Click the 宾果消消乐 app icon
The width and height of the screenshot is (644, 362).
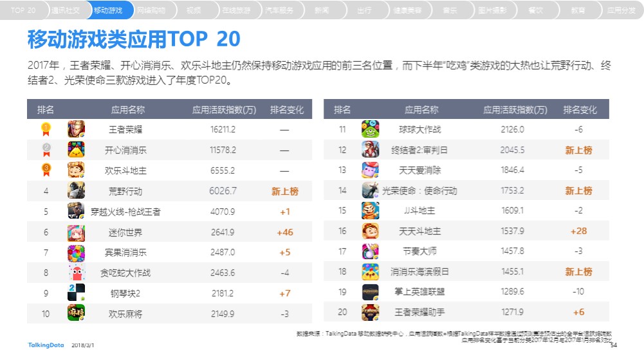[x=76, y=253]
